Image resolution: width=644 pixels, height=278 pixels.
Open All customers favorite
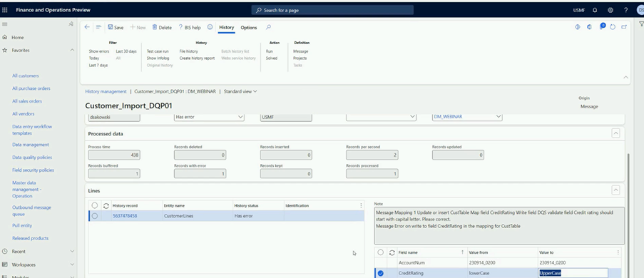[26, 76]
